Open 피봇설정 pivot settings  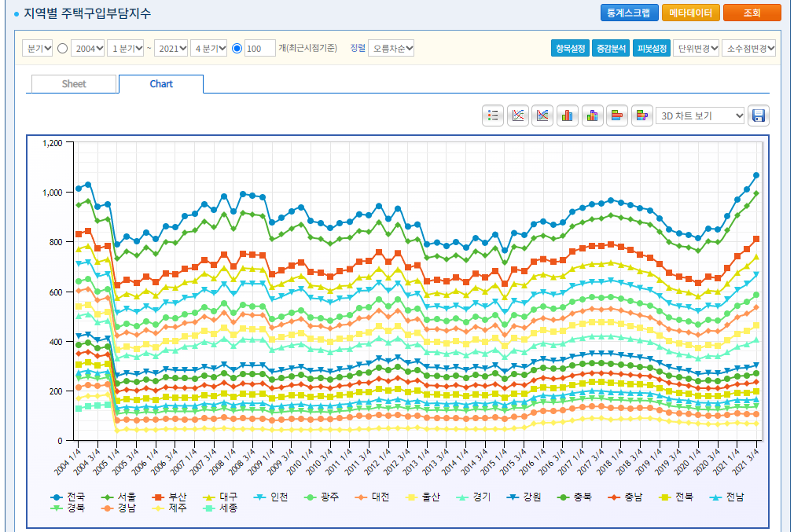click(x=652, y=48)
